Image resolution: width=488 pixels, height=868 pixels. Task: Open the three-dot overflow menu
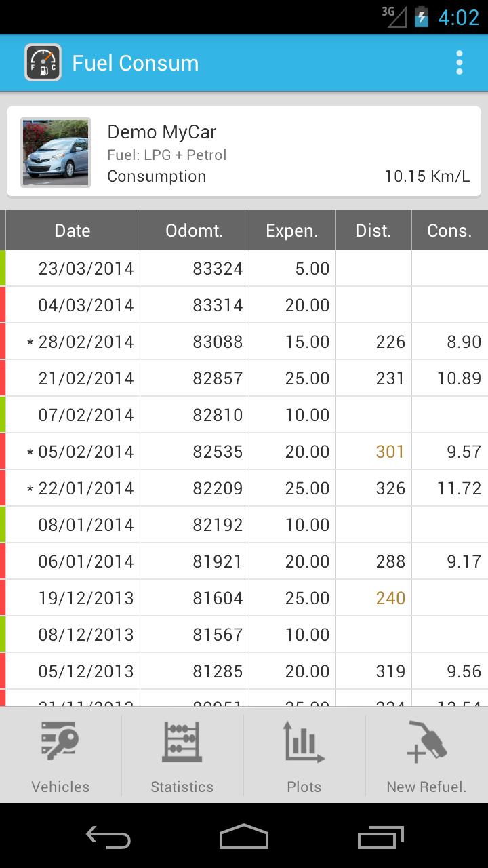pos(460,63)
